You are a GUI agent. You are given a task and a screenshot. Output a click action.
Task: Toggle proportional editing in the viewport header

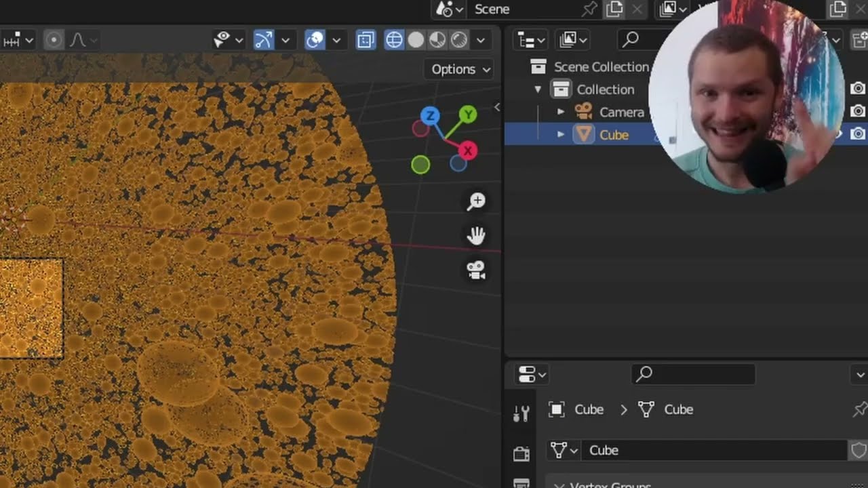[54, 41]
